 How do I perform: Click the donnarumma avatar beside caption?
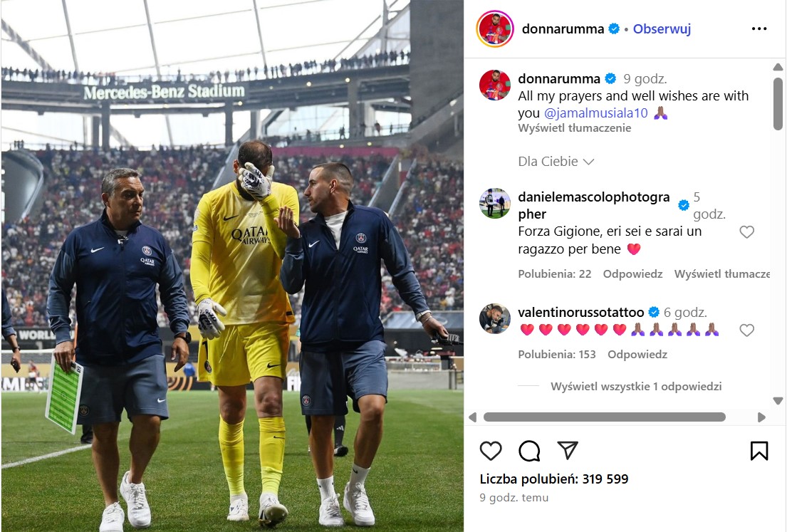495,85
